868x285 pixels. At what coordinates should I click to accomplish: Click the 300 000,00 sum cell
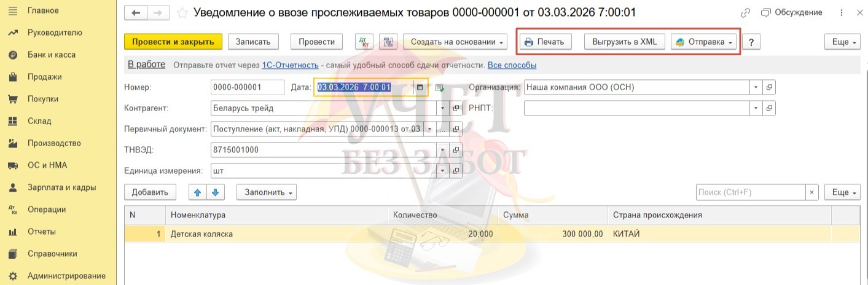coord(553,234)
